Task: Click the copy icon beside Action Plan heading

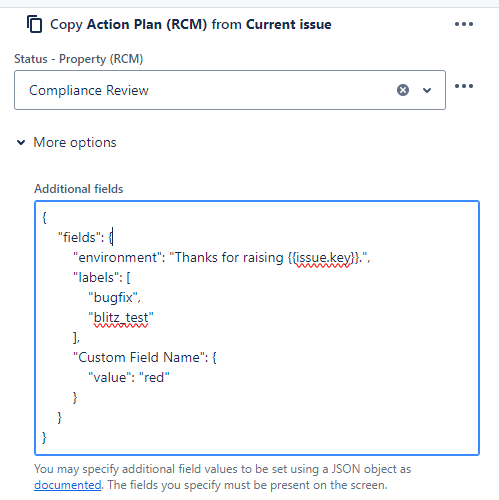Action: (35, 24)
